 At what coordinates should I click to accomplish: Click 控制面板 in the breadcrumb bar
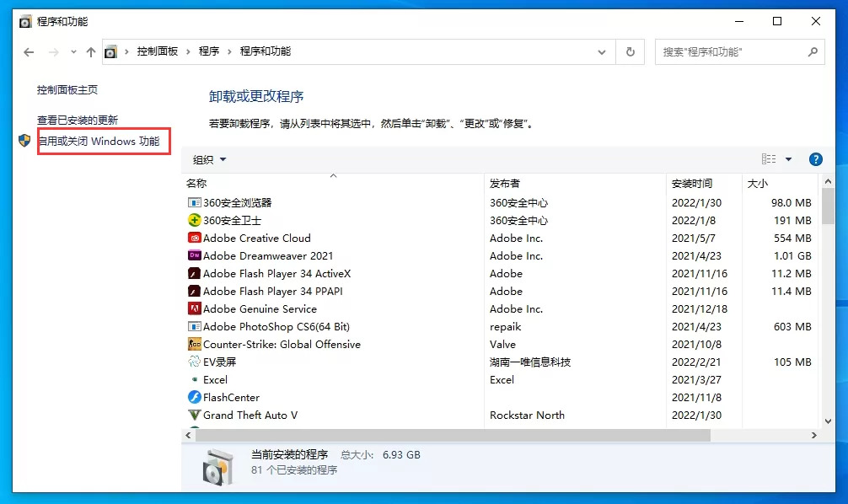pyautogui.click(x=156, y=51)
